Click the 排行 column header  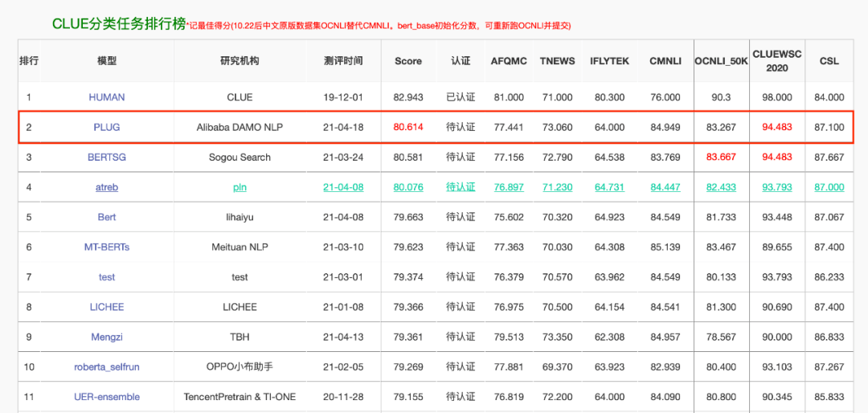[29, 61]
